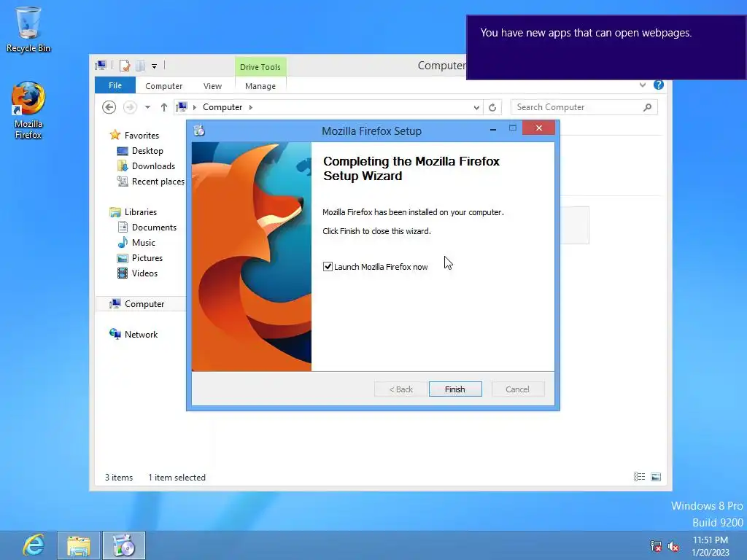
Task: Select Network in the navigation pane
Action: [x=141, y=334]
